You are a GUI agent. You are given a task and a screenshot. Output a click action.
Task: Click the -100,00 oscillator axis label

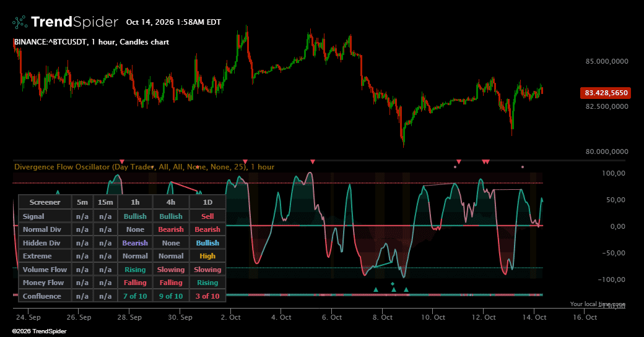(612, 279)
